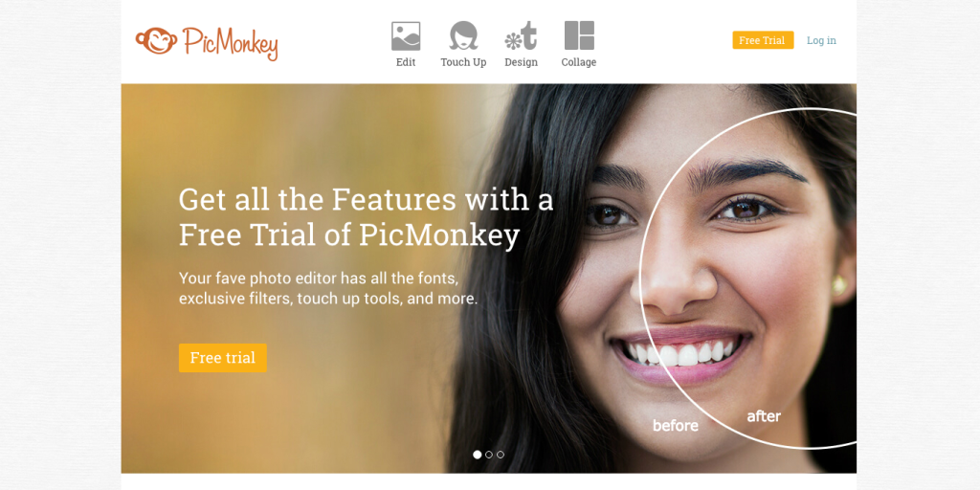Click the orange Free Trial header button

pyautogui.click(x=763, y=40)
